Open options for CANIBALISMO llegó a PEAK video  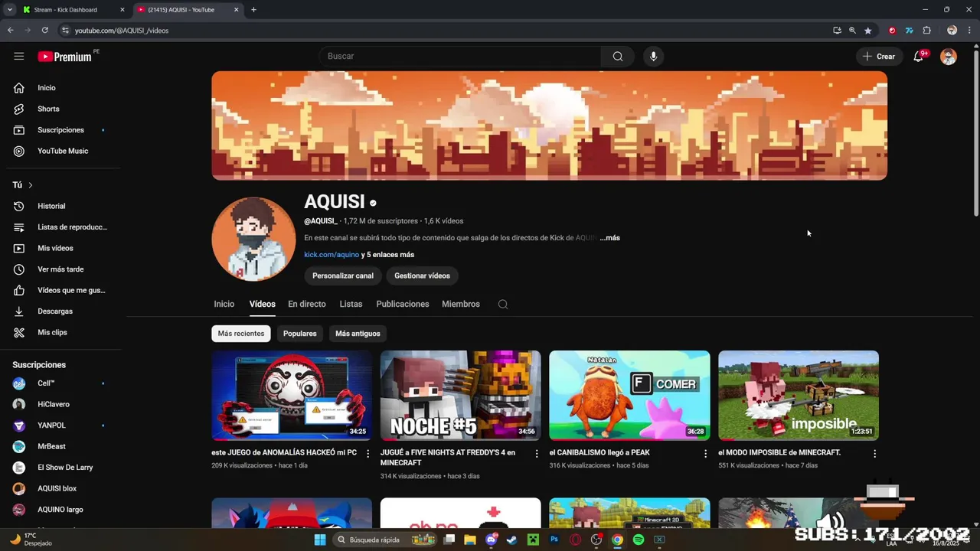705,453
